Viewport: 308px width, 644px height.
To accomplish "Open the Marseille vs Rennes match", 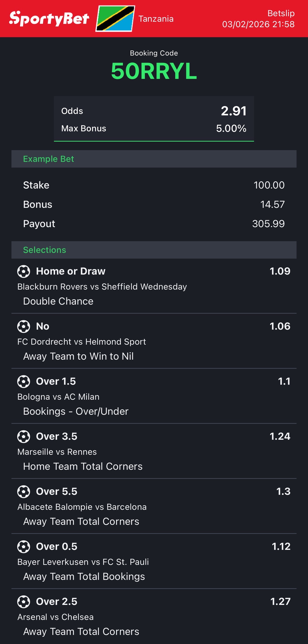I will tap(57, 452).
